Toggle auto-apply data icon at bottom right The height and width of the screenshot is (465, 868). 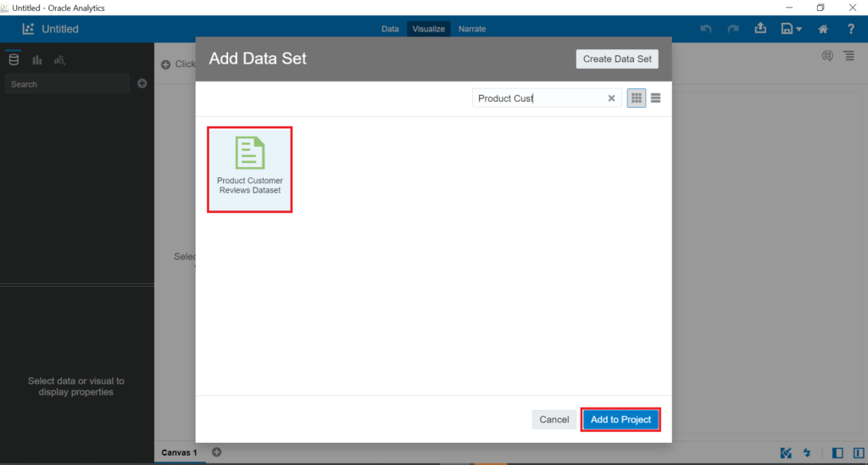(x=786, y=453)
